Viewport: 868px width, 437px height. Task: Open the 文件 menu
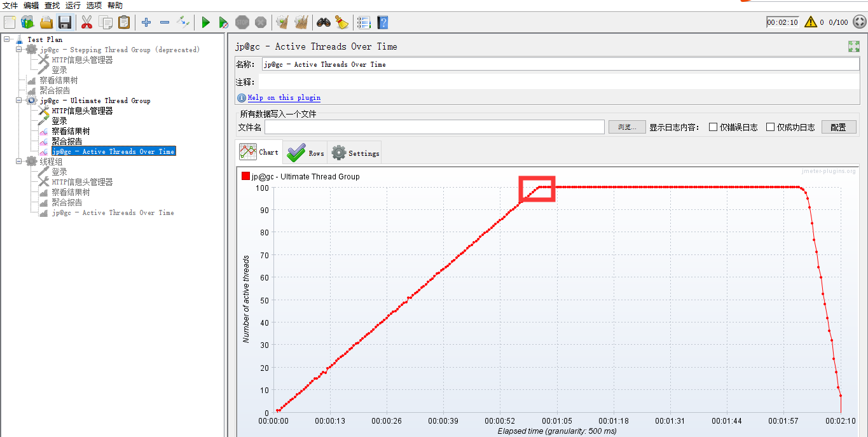pos(10,5)
